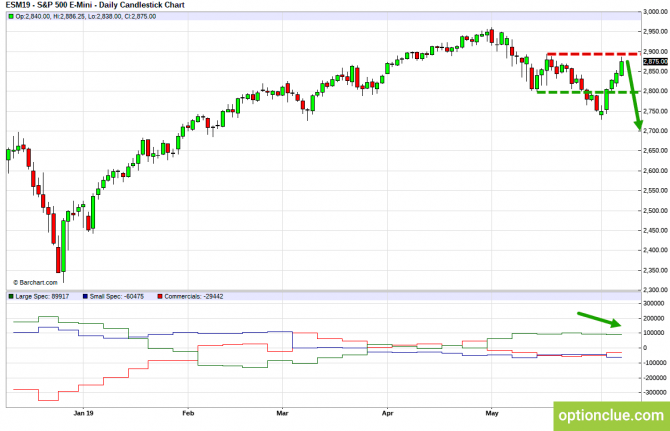This screenshot has width=670, height=431.
Task: Click the 2,600.00 price axis label
Action: click(x=655, y=170)
